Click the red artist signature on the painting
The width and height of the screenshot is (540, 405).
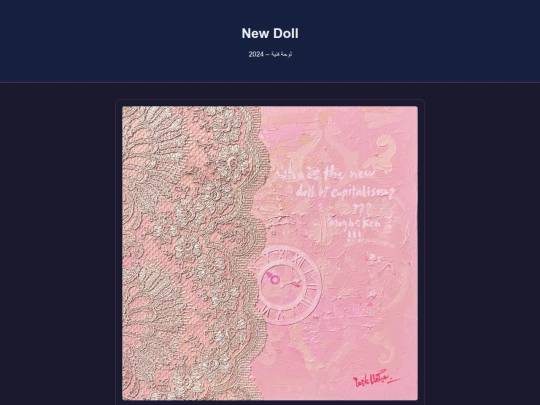tap(375, 379)
